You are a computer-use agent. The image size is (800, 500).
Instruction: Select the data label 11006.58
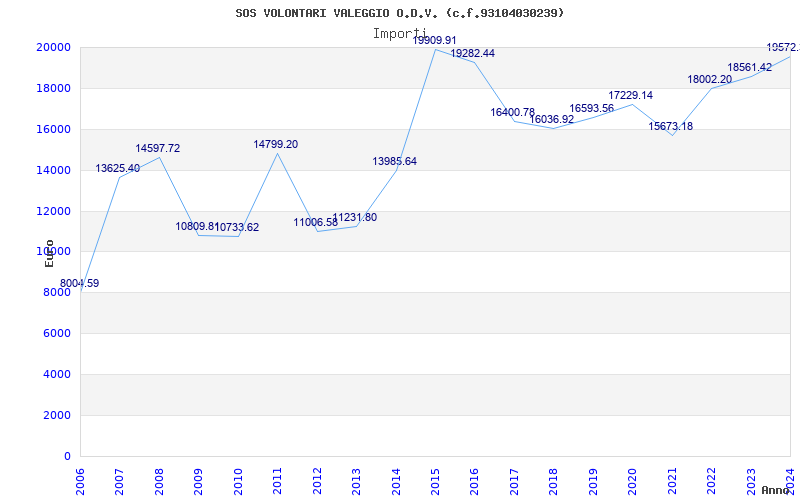pos(316,222)
